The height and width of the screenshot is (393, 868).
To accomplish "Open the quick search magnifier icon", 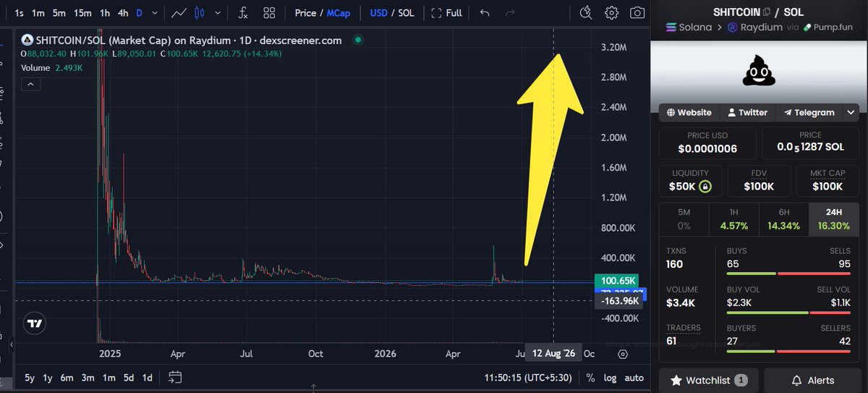I will coord(587,13).
